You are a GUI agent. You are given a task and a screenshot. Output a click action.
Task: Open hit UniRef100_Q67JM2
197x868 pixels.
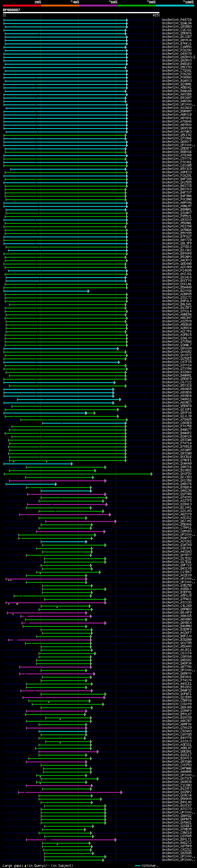pos(177,521)
